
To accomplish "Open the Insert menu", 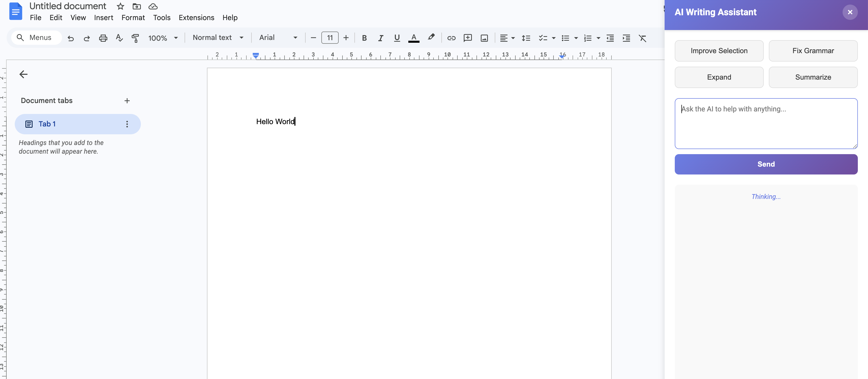I will click(103, 18).
